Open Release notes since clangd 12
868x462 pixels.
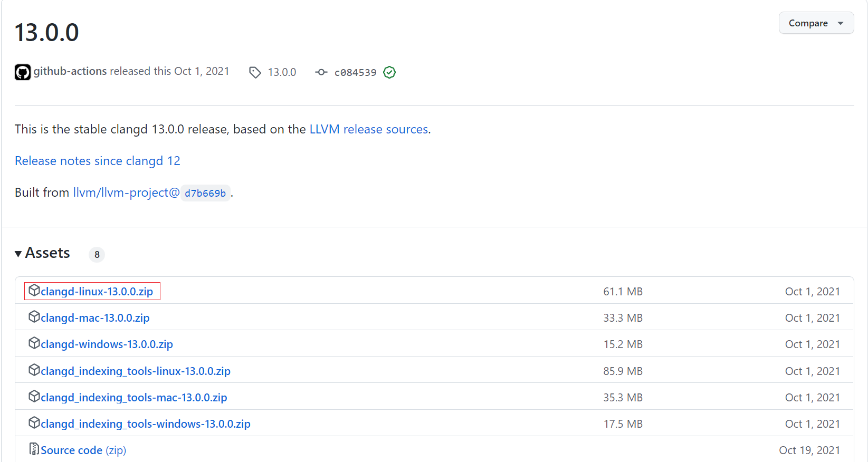98,161
